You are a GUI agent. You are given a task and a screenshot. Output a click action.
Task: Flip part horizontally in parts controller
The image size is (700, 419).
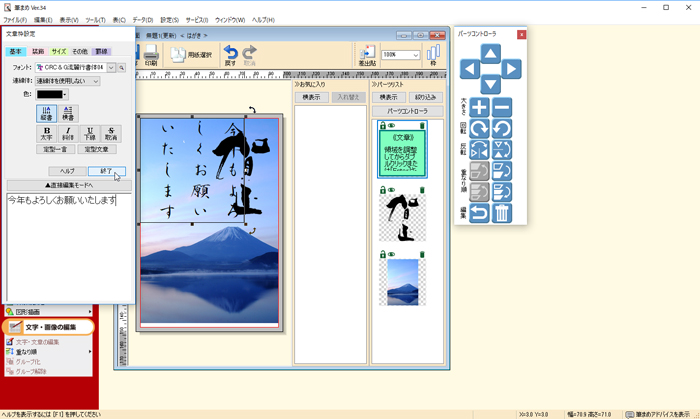[480, 150]
